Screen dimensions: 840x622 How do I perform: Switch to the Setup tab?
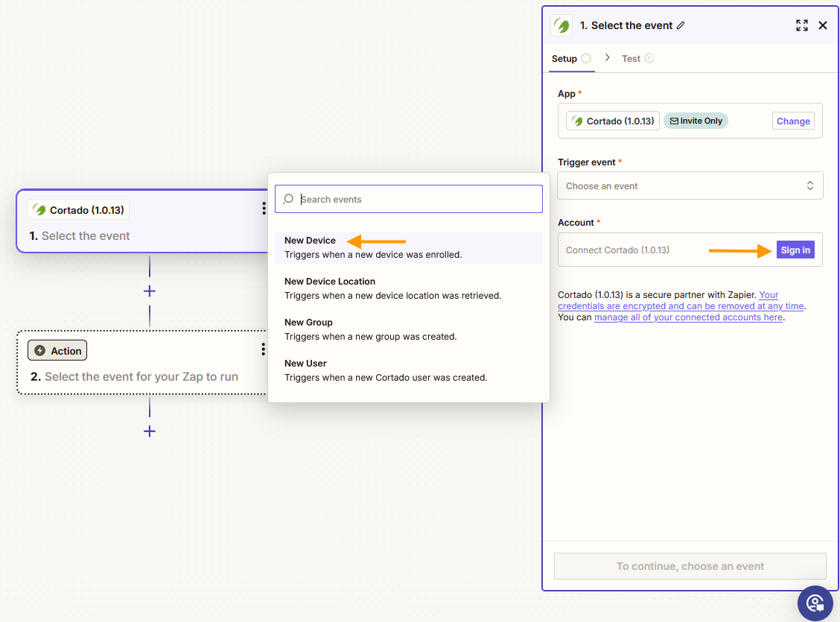(x=571, y=58)
